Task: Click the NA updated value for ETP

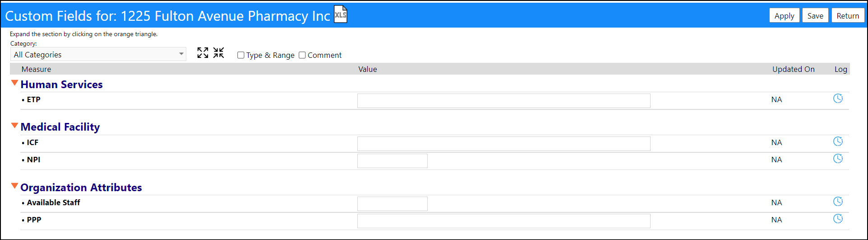Action: click(x=776, y=99)
